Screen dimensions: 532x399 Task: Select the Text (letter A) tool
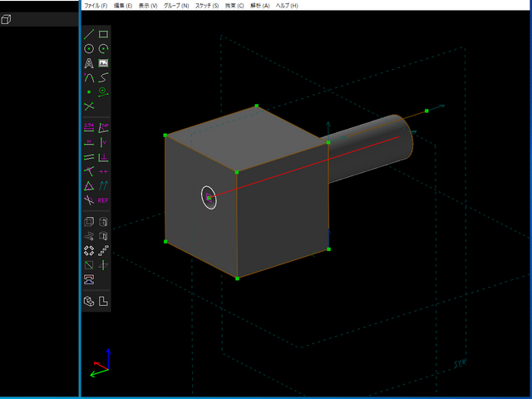89,63
